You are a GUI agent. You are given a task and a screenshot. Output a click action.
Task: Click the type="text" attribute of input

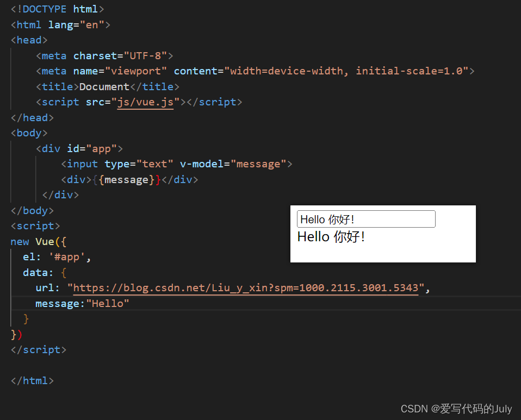139,164
